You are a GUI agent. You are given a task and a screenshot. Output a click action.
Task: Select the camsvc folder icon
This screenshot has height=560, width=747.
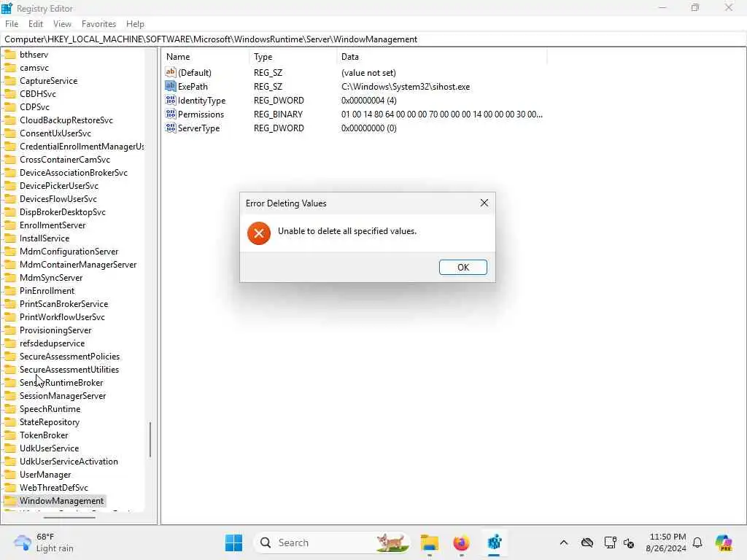click(x=10, y=68)
